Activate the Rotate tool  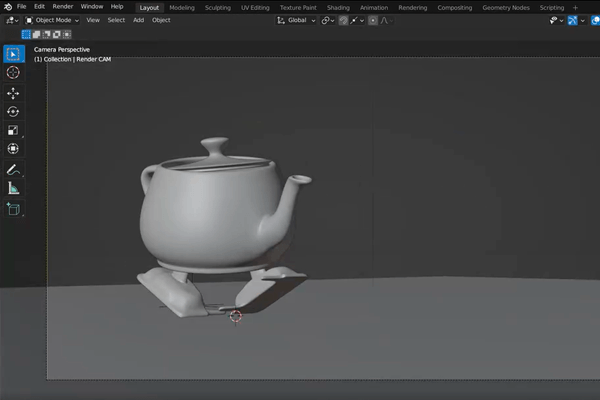tap(13, 111)
